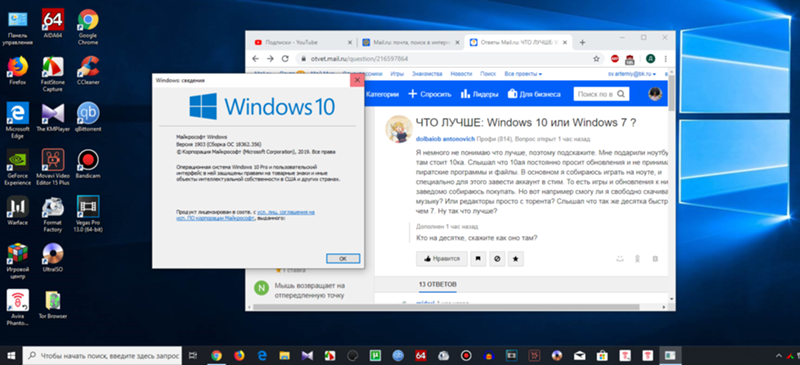
Task: Close the Подписки - YouTube tab
Action: pos(349,42)
